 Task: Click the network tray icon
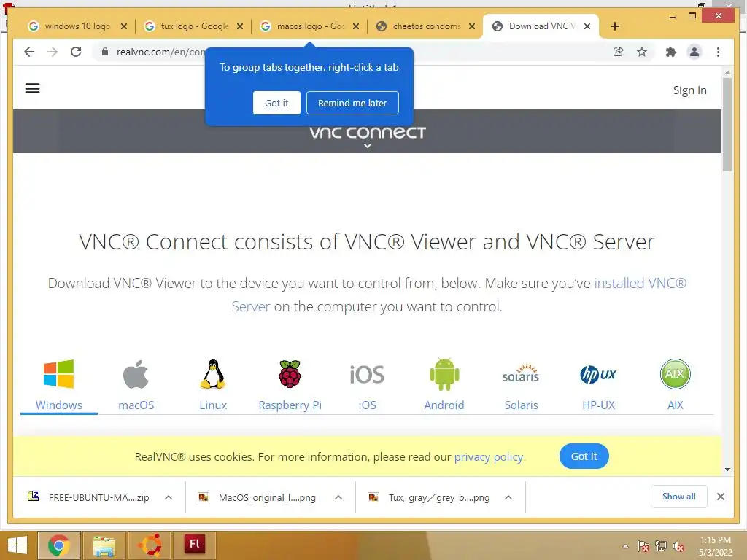click(661, 546)
